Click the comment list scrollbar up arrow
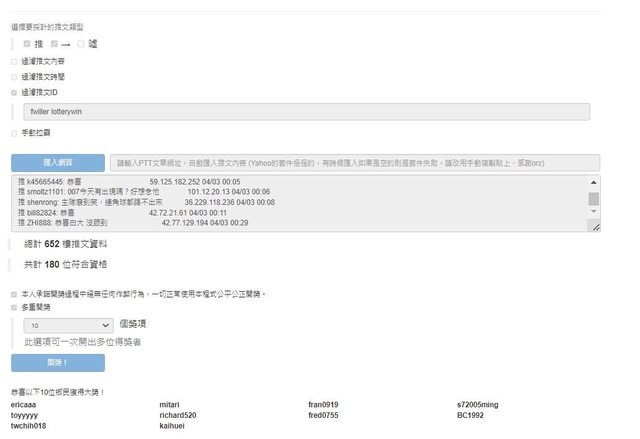640x439 pixels. [594, 181]
